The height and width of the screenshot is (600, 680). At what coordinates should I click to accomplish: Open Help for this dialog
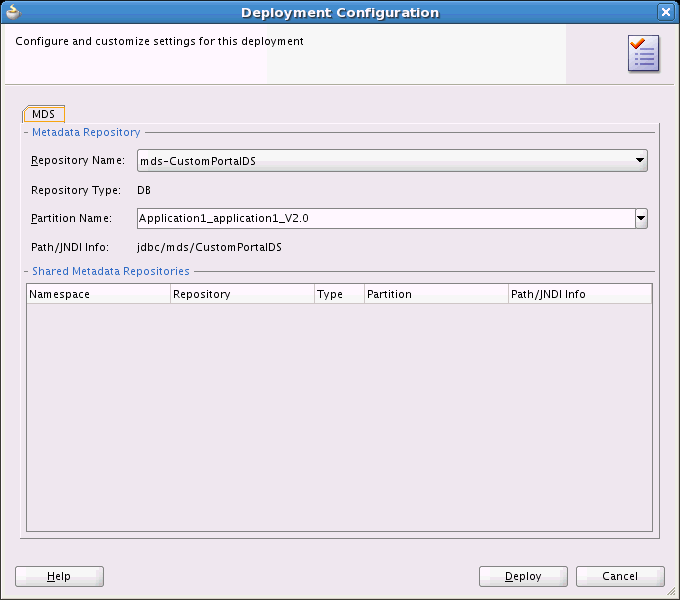pyautogui.click(x=59, y=576)
